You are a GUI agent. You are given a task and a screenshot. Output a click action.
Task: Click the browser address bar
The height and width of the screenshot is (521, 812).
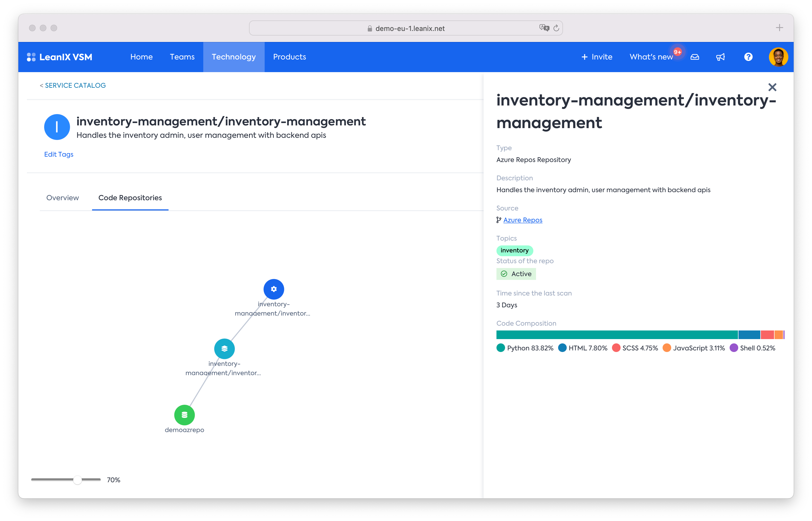click(406, 28)
